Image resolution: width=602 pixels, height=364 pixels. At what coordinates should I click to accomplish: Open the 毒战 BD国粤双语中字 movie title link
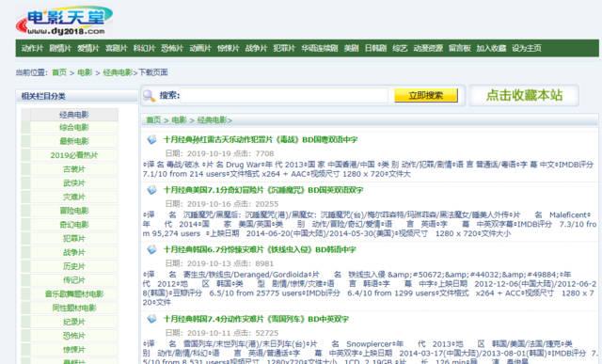coord(261,140)
